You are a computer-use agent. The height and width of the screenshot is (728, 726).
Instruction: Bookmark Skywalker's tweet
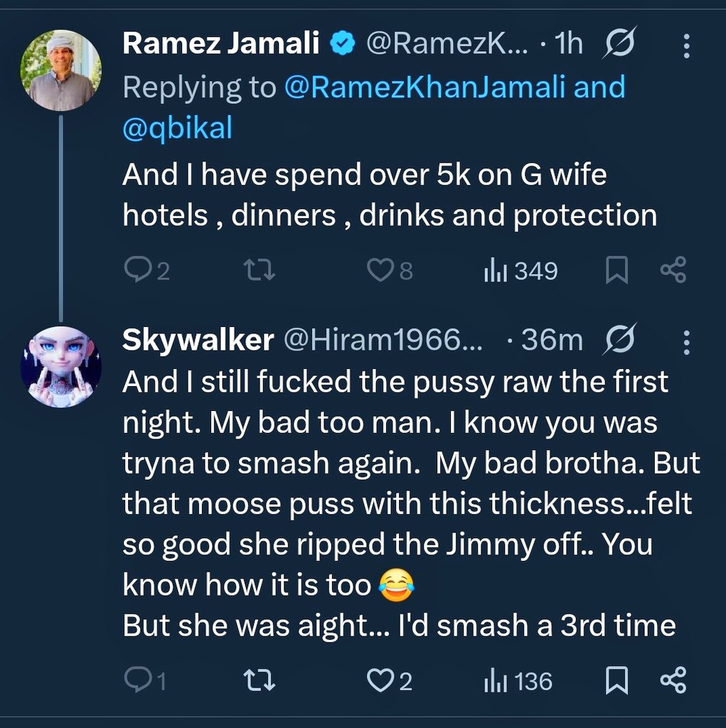[x=616, y=682]
